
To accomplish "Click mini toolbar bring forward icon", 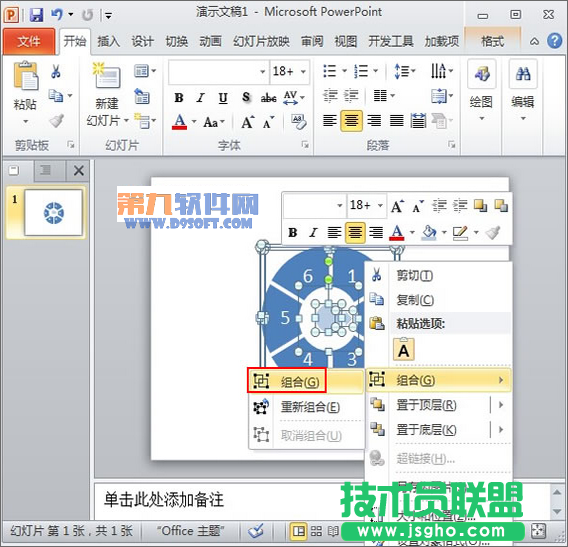I will point(480,205).
